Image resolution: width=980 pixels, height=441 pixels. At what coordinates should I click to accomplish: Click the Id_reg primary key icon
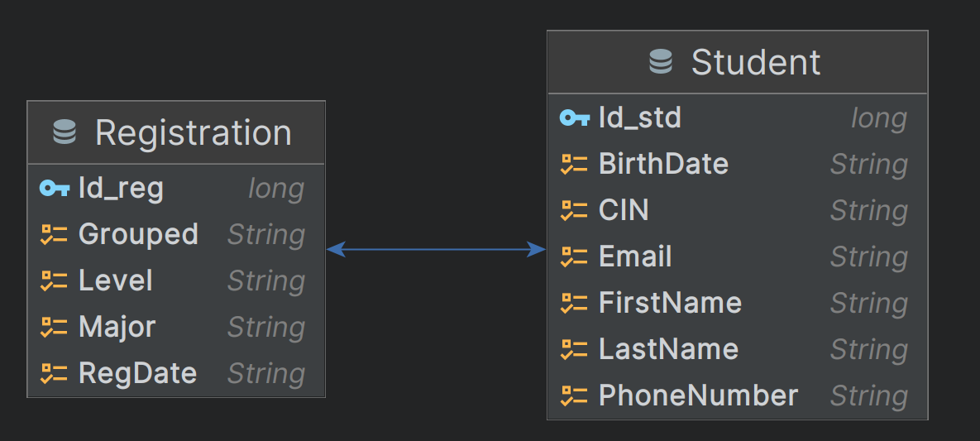pos(55,189)
